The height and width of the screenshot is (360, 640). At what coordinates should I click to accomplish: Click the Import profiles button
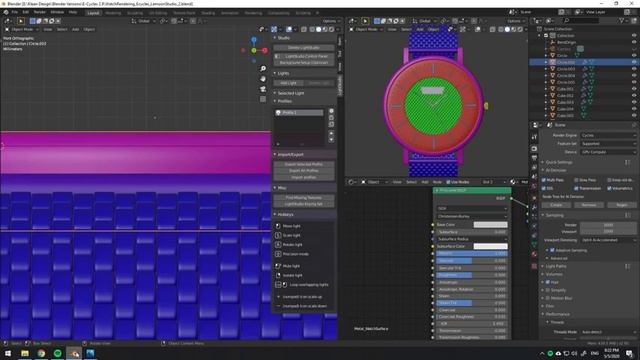coord(304,178)
